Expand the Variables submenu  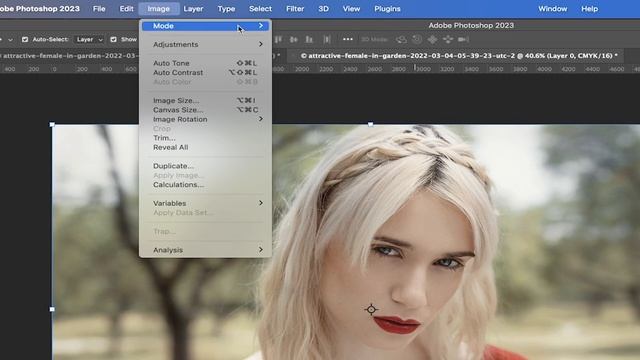pos(206,203)
